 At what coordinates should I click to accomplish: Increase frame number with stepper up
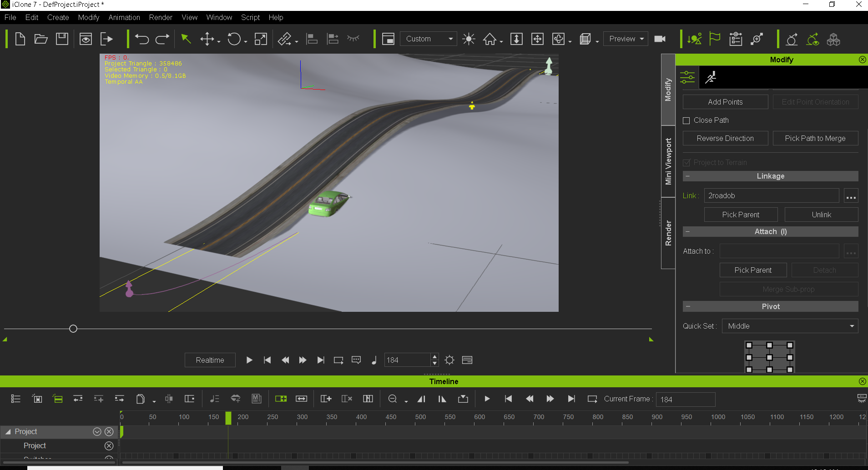click(x=434, y=357)
